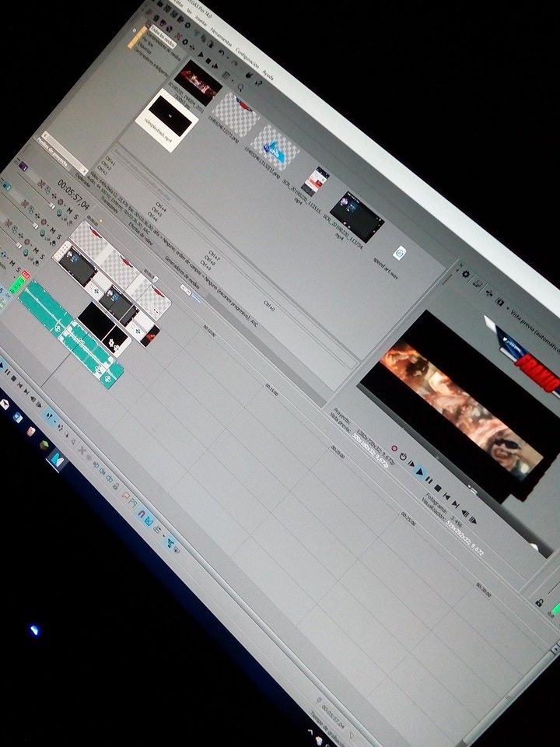Screen dimensions: 560x747
Task: Select the blue logo png thumbnail
Action: click(275, 148)
